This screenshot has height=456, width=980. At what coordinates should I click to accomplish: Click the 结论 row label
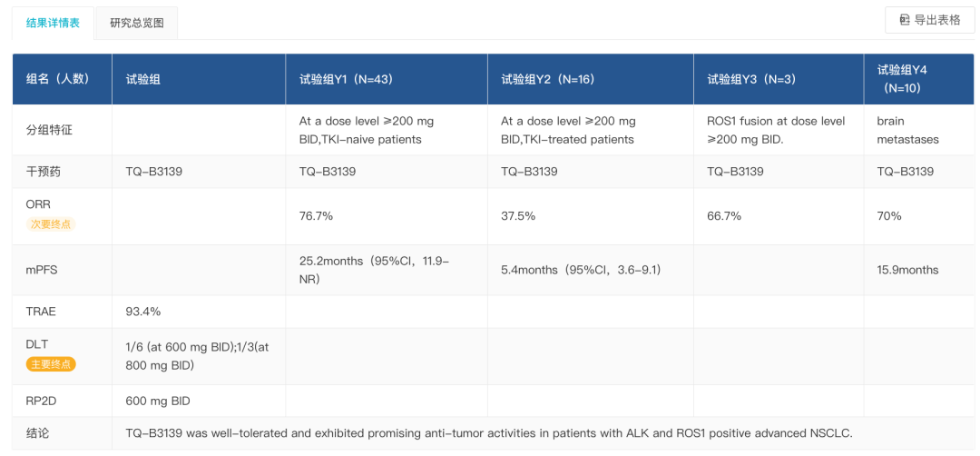coord(37,433)
